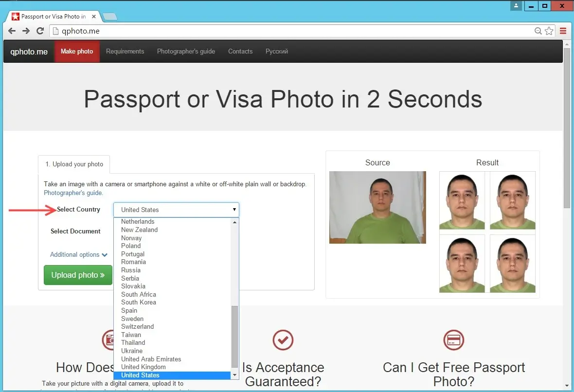Open the Requirements menu item
Viewport: 574px width, 392px height.
point(125,51)
